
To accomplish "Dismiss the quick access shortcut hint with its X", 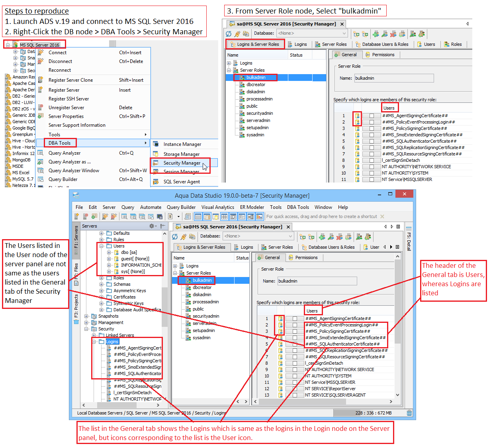I will [382, 216].
